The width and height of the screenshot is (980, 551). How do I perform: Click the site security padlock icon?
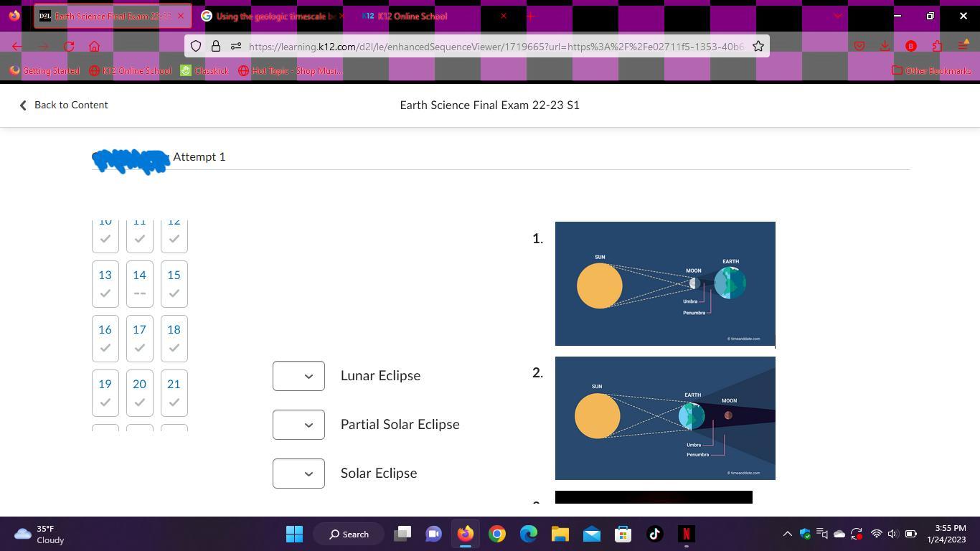[215, 47]
